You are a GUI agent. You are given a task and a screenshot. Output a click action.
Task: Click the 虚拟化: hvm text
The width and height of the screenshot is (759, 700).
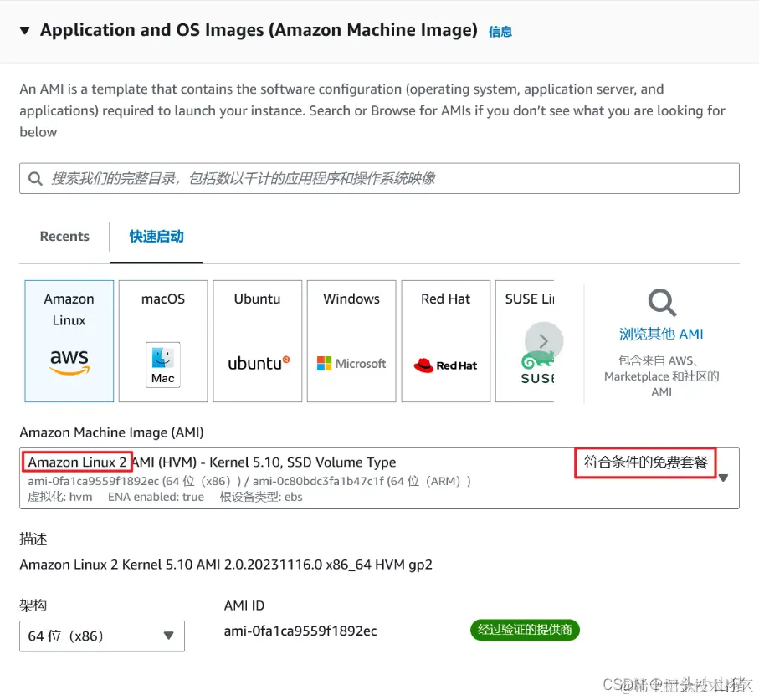pos(60,497)
